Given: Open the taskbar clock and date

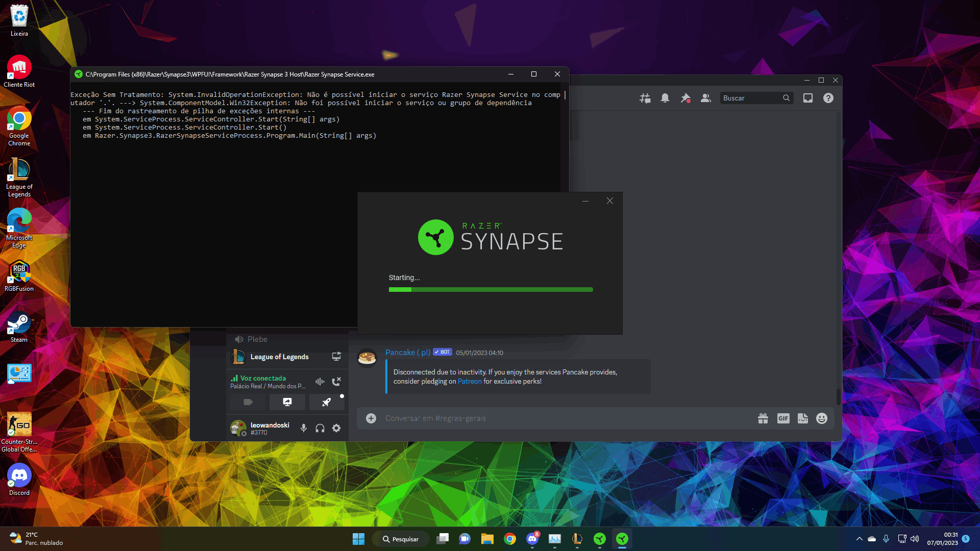Looking at the screenshot, I should click(943, 539).
